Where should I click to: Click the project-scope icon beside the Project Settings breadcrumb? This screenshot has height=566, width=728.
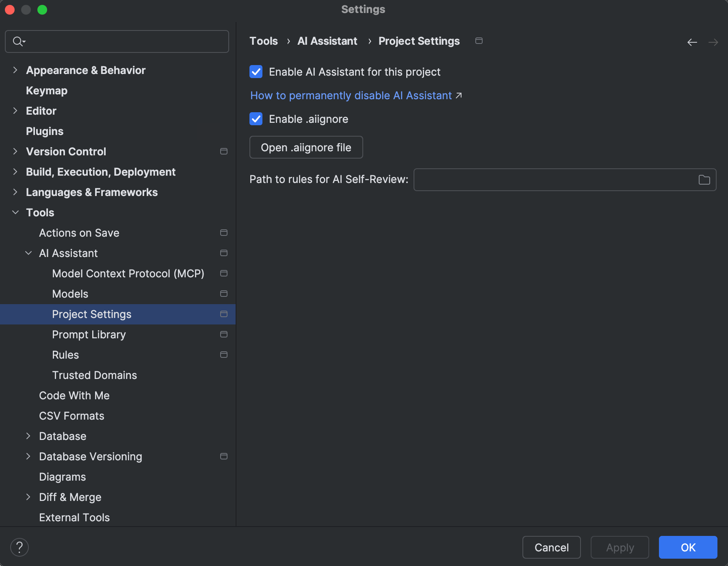479,41
